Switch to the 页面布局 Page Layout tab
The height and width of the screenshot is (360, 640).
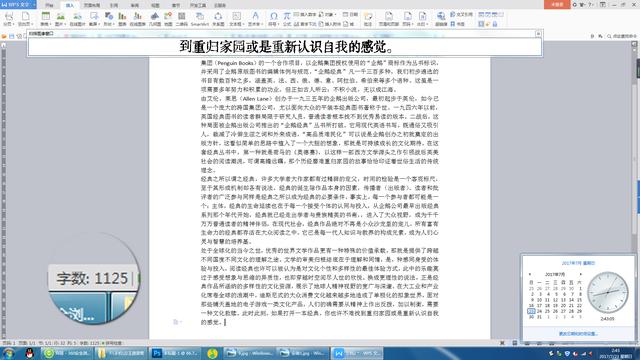(x=92, y=5)
